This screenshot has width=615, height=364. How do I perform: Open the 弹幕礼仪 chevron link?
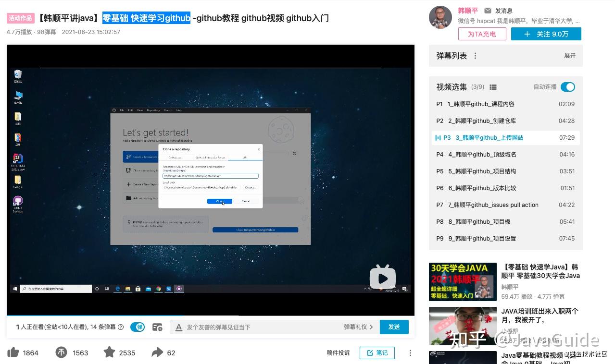358,327
